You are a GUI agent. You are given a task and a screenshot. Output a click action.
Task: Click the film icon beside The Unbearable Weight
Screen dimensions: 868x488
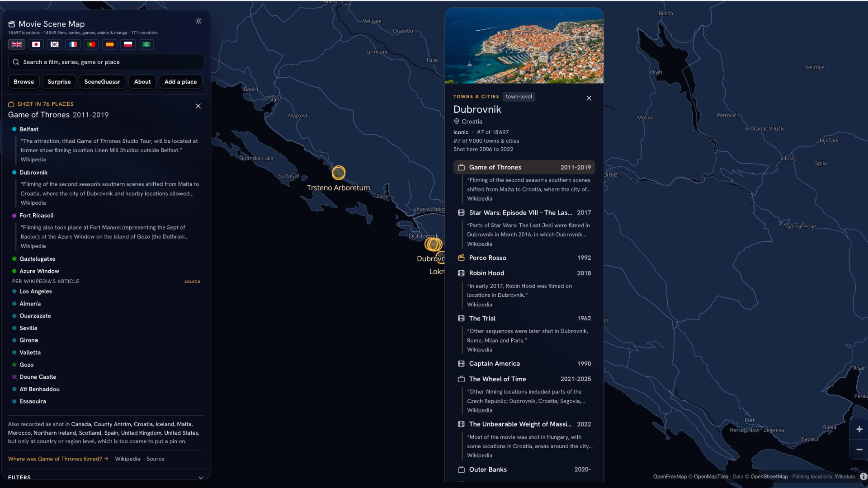click(461, 424)
